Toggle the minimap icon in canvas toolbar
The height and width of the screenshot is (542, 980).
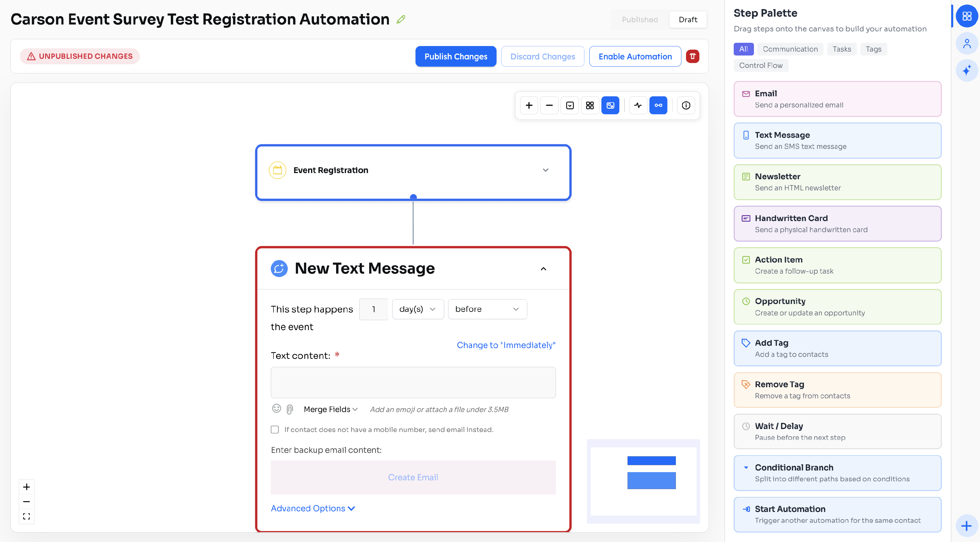pos(610,105)
